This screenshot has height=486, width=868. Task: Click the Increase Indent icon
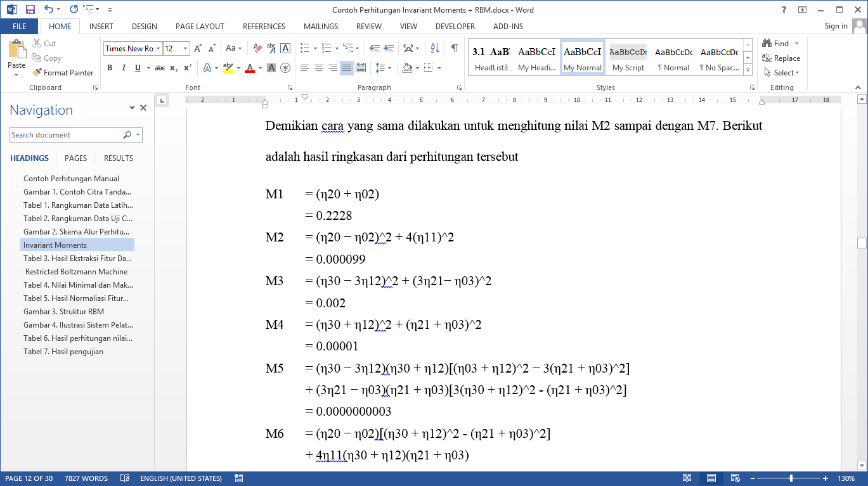pyautogui.click(x=388, y=48)
